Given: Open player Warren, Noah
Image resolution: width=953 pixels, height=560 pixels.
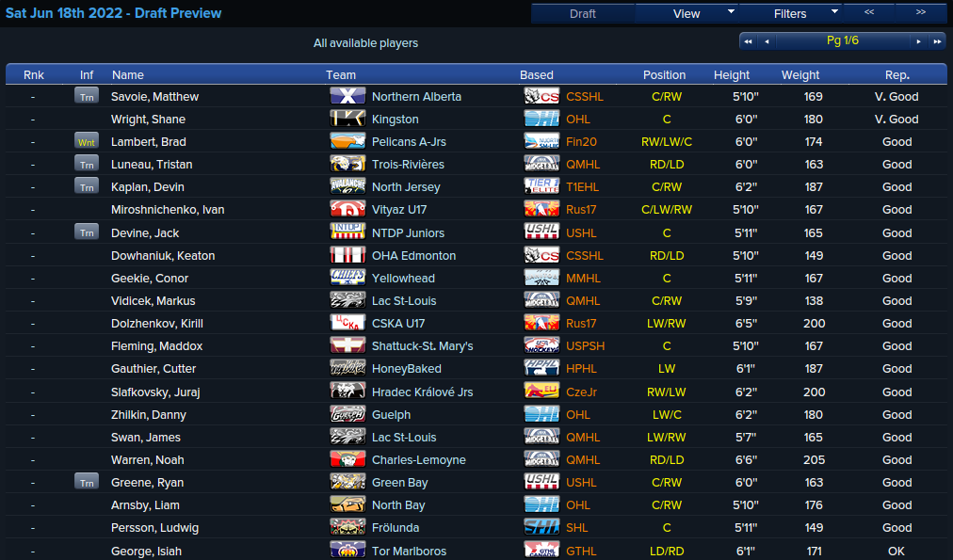Looking at the screenshot, I should pos(148,460).
